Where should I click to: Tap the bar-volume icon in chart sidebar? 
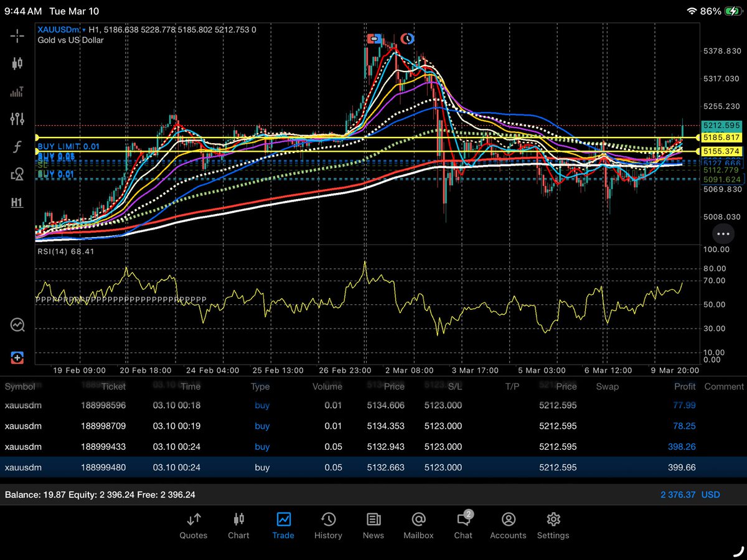[x=17, y=91]
